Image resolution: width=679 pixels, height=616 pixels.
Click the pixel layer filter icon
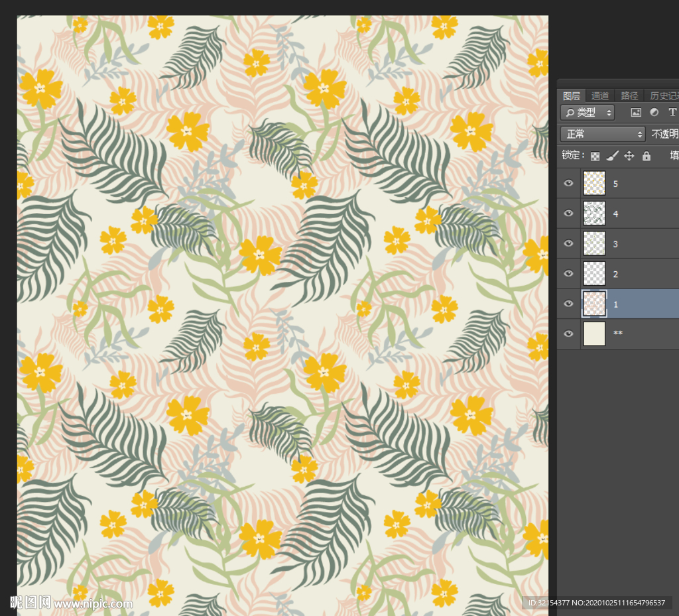click(636, 113)
